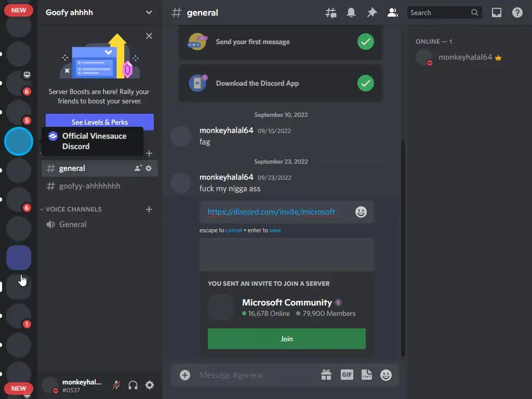Click the chat scrollbar thumb
Screen dimensions: 532x399
(403, 248)
